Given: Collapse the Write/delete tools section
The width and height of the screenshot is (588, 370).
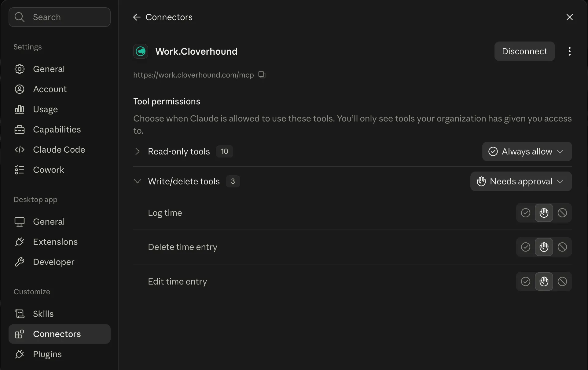Looking at the screenshot, I should point(137,181).
